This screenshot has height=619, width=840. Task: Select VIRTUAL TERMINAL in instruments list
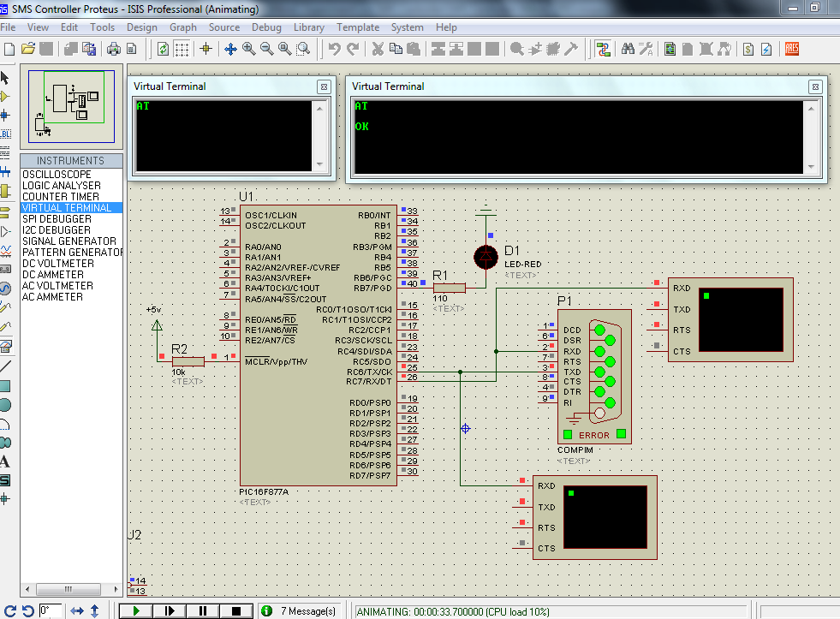71,208
